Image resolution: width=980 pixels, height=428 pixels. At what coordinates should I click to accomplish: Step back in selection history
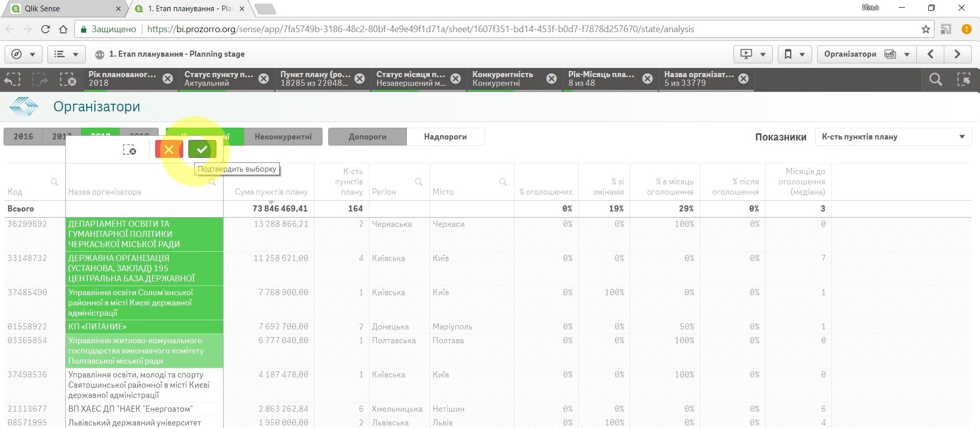[x=13, y=79]
